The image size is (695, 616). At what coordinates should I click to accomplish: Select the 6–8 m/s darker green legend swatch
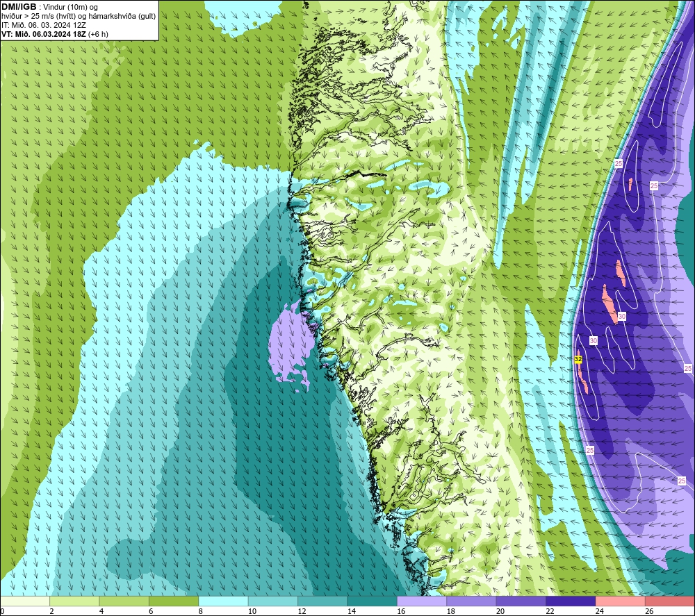point(174,601)
